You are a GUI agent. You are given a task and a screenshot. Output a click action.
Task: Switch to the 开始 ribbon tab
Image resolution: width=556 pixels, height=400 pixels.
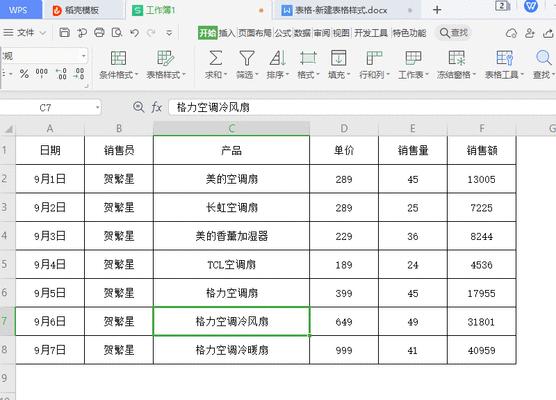(x=207, y=33)
